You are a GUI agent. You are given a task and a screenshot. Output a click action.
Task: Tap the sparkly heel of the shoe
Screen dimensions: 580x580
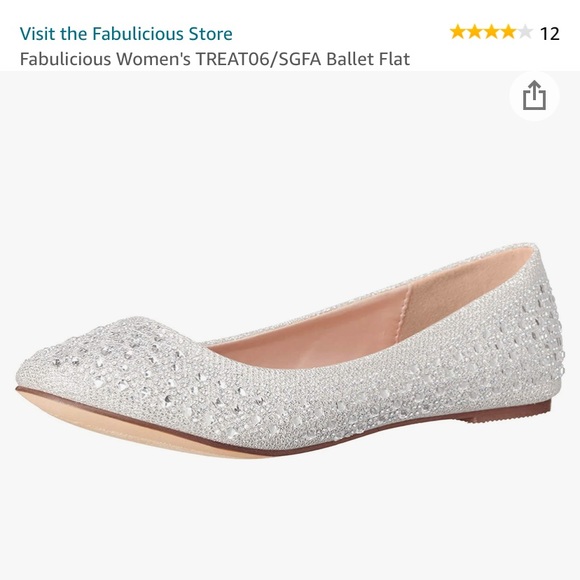[533, 333]
